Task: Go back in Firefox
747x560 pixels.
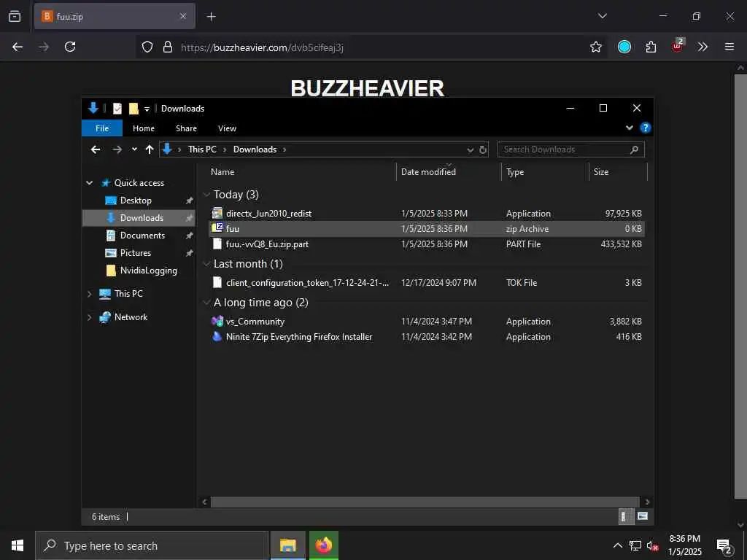Action: 18,47
